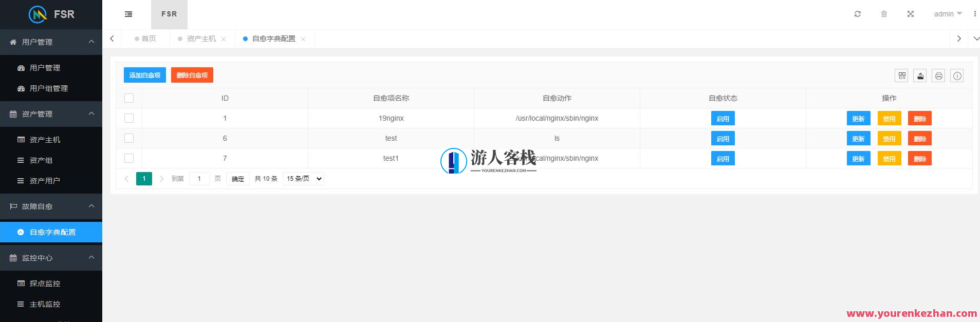Click the 删除自愈项 button
This screenshot has height=322, width=980.
point(192,75)
